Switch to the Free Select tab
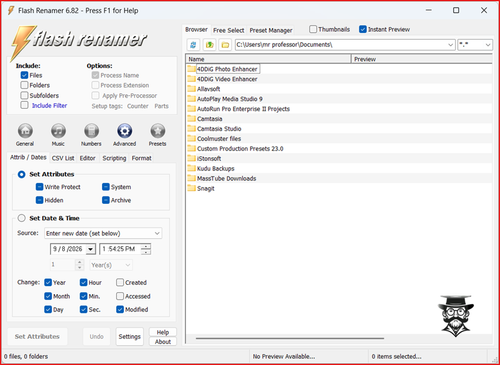 229,30
